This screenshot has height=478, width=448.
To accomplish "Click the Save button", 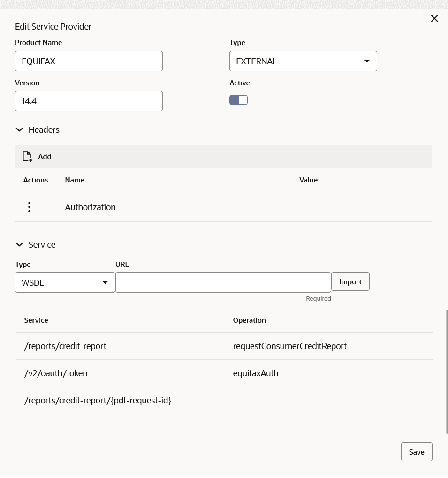I will [x=416, y=452].
